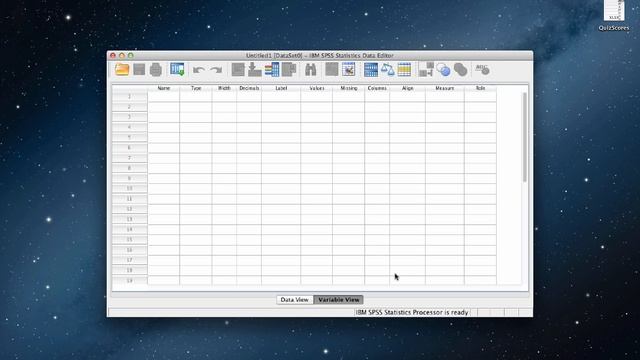Click the Name column header
This screenshot has width=640, height=360.
point(164,88)
